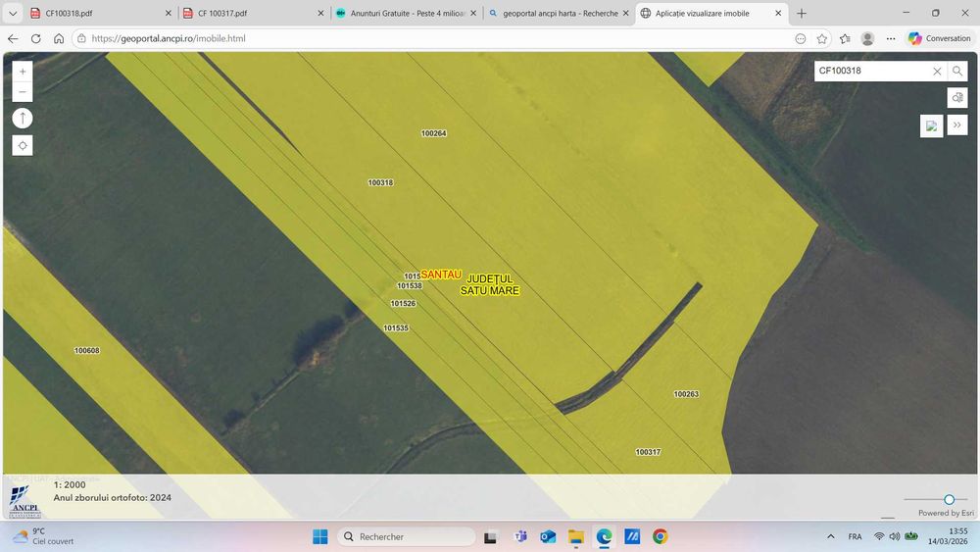Click the Powered by Esri link
The width and height of the screenshot is (980, 552).
[x=946, y=513]
